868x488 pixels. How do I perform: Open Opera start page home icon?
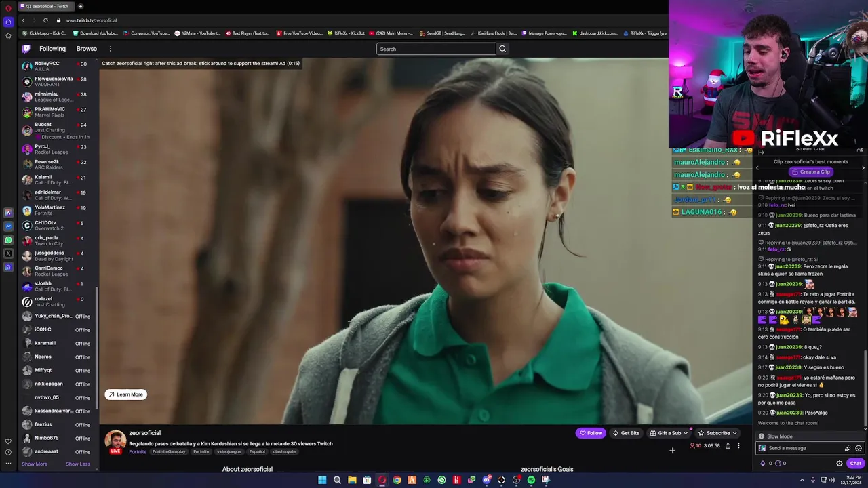8,22
